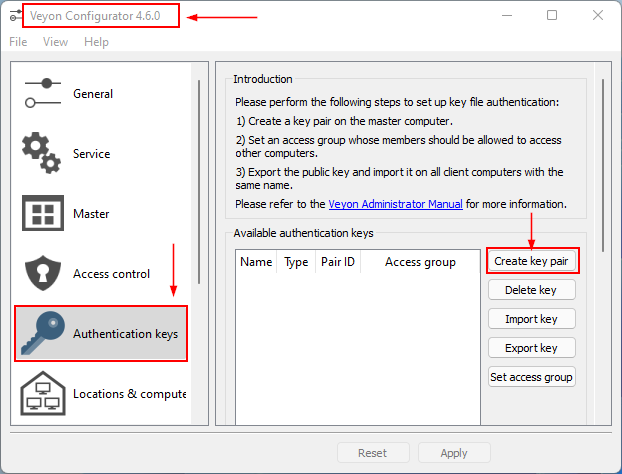Open the File menu

click(x=18, y=42)
